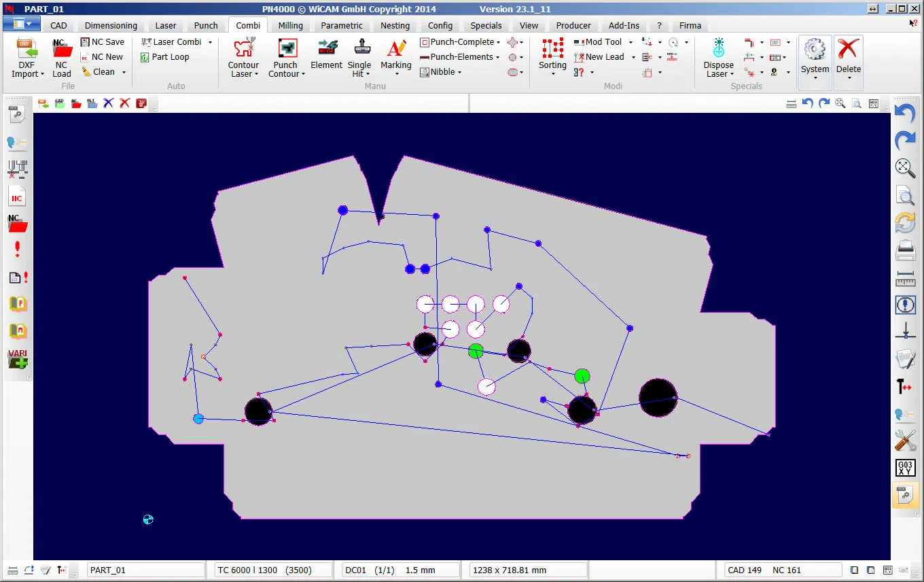Click the NC Save button
The image size is (924, 582).
103,42
